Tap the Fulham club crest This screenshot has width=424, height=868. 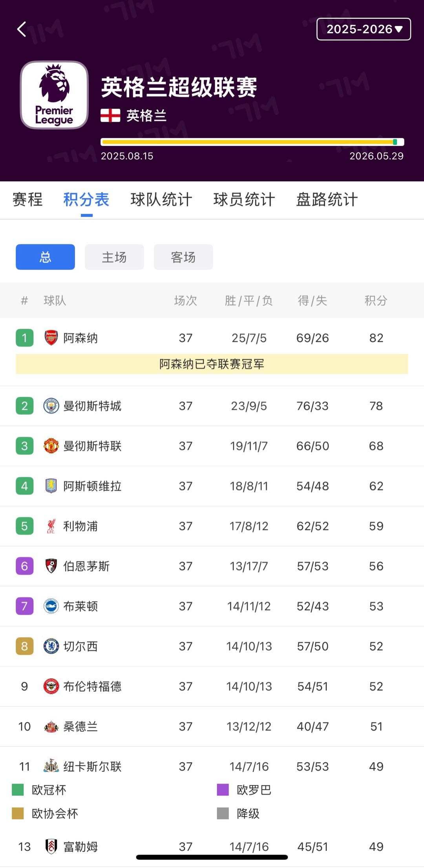[x=51, y=846]
